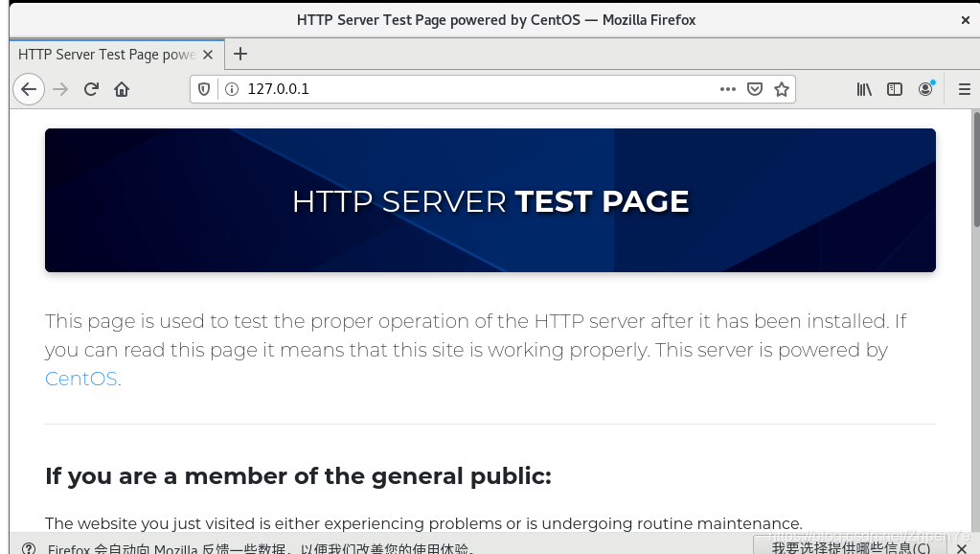
Task: Click the 'If you are a member of the general public:' heading
Action: [298, 475]
